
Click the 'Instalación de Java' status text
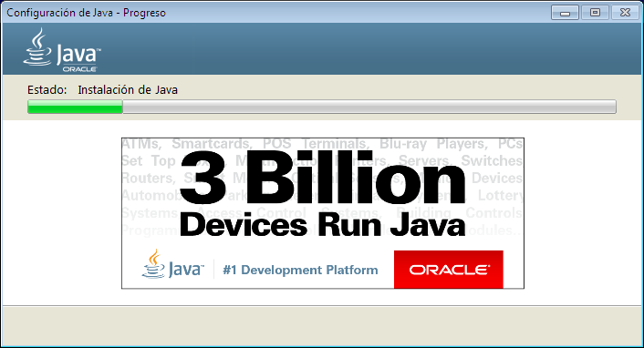(x=128, y=90)
